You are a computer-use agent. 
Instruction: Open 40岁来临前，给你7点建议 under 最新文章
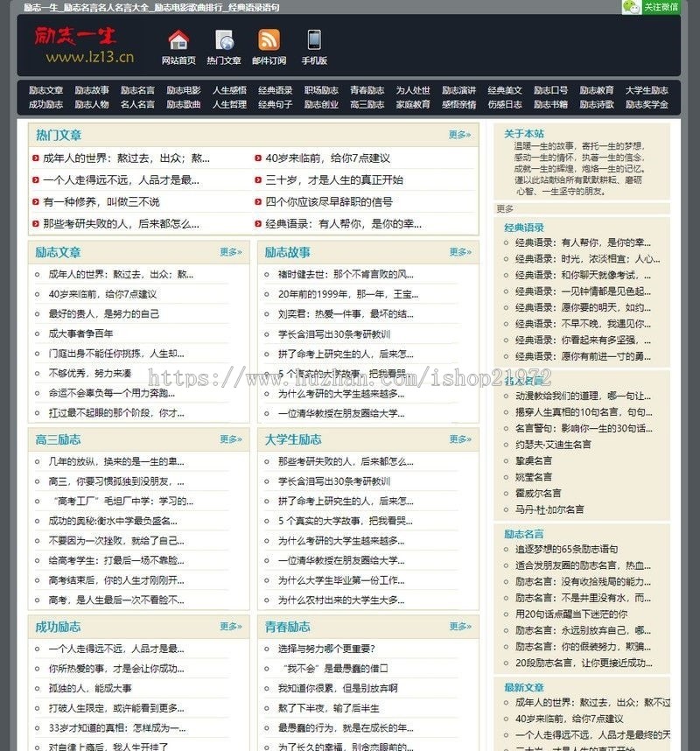pyautogui.click(x=577, y=719)
